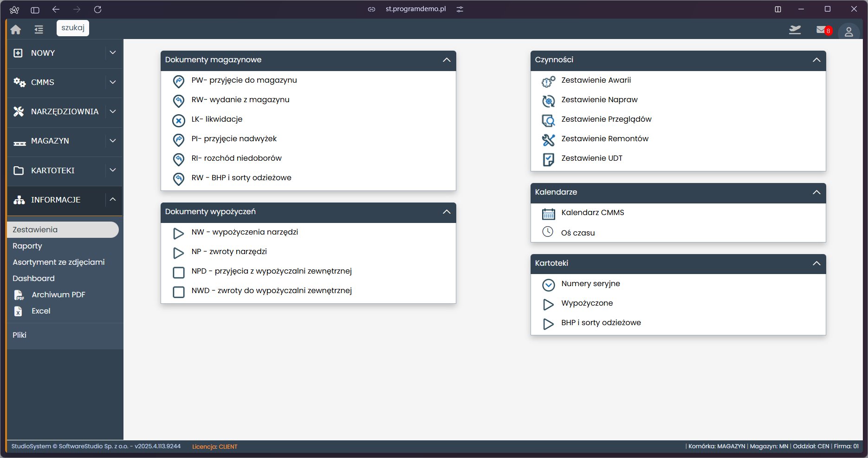The image size is (868, 458).
Task: Toggle the sidebar collapse menu icon
Action: [39, 30]
